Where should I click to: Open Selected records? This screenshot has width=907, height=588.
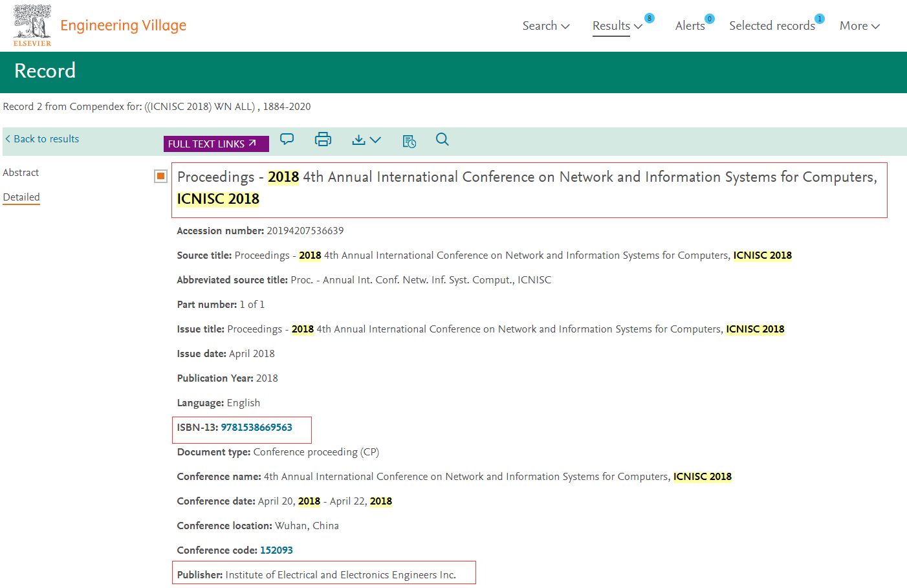[772, 26]
